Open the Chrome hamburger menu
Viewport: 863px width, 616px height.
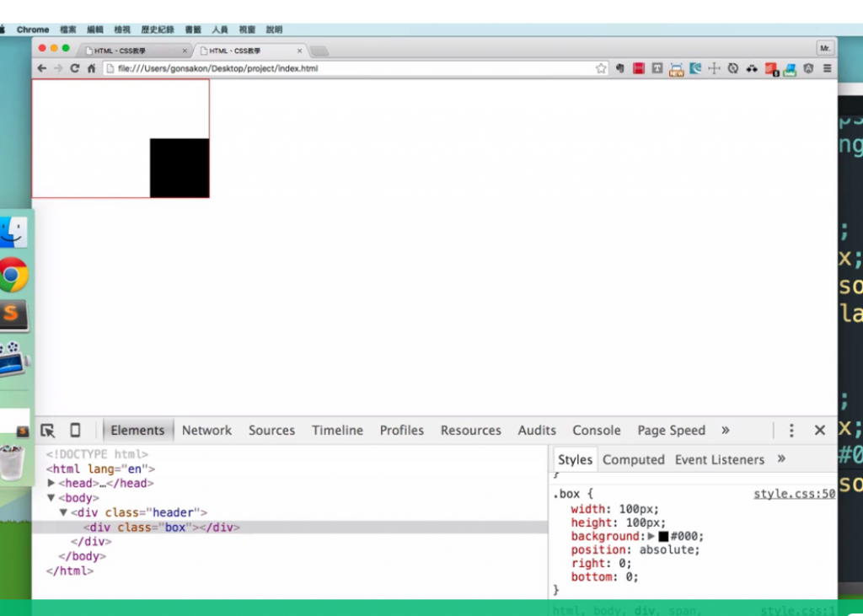tap(828, 68)
